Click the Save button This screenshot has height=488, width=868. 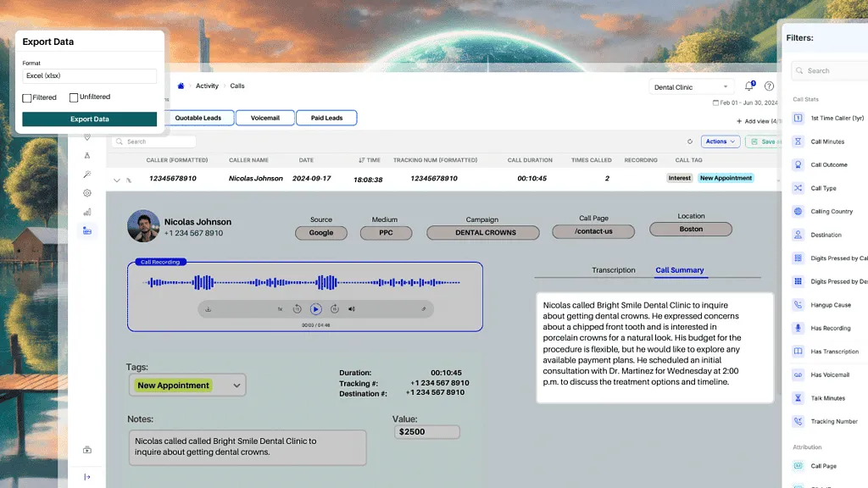coord(764,141)
